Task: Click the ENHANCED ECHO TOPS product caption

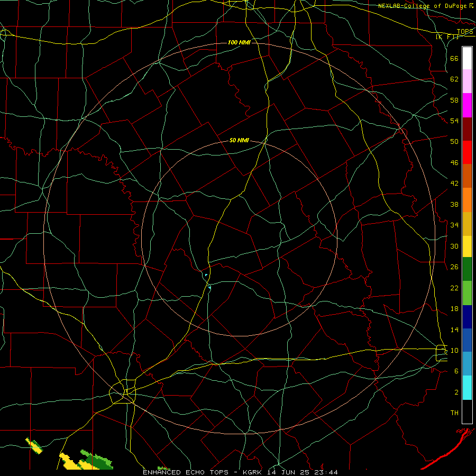Action: 186,472
